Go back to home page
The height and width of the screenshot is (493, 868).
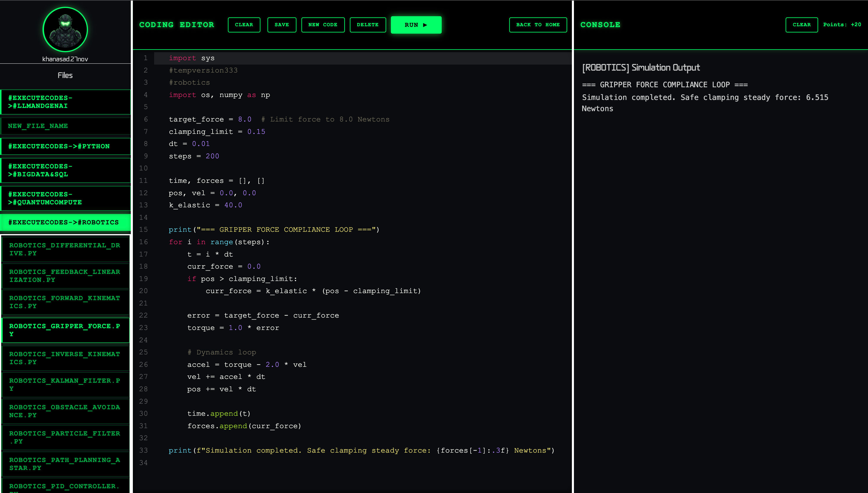pos(538,25)
